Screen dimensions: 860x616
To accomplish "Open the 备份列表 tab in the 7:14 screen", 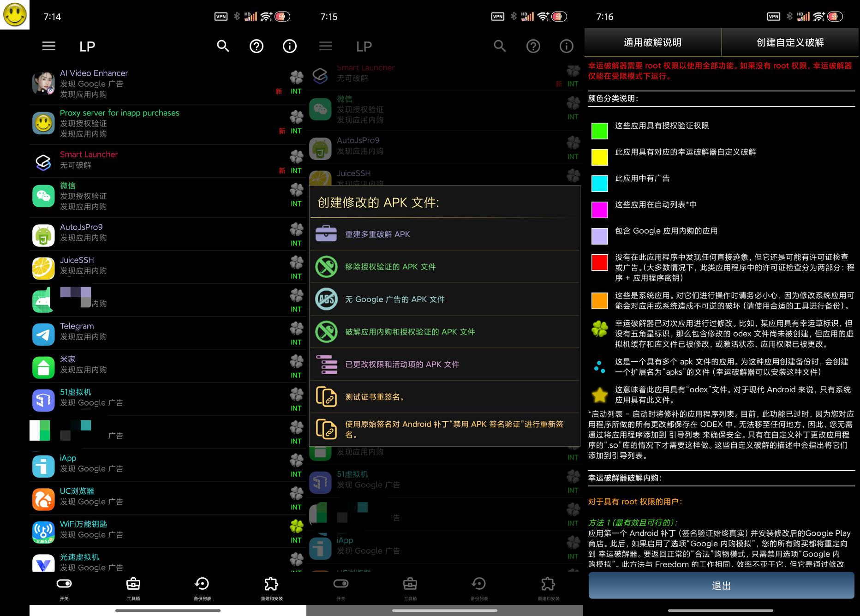I will pyautogui.click(x=202, y=588).
